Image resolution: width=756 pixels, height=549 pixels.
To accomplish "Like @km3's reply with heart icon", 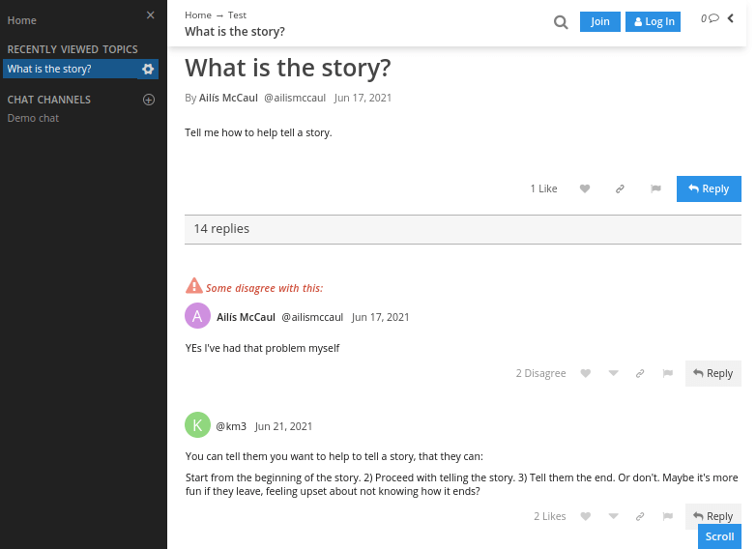I will point(586,517).
